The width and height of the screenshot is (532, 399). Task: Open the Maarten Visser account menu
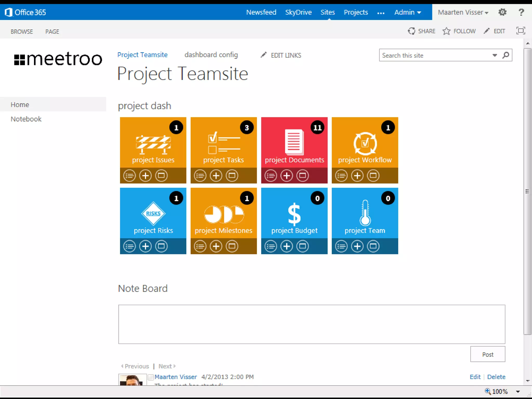coord(463,12)
